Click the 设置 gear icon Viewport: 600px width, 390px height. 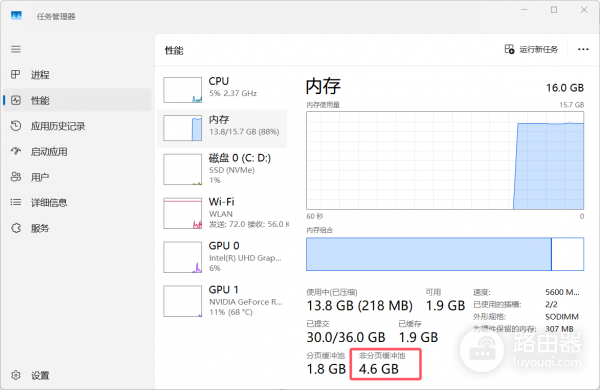coord(16,375)
